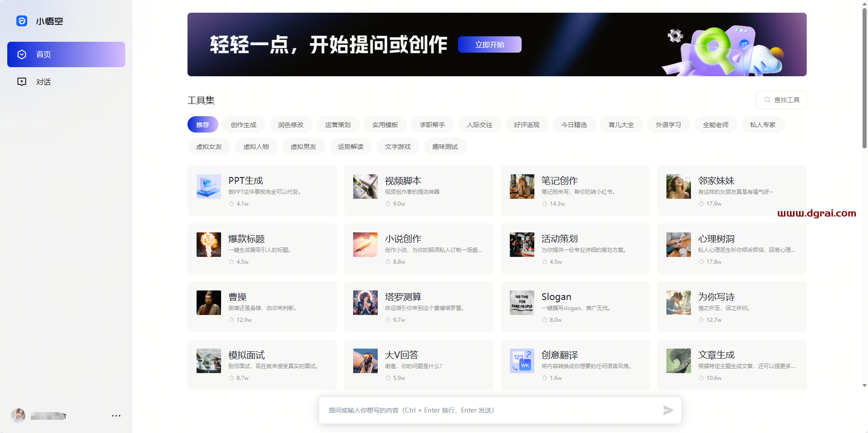The image size is (868, 433).
Task: Click the send arrow icon
Action: 668,410
